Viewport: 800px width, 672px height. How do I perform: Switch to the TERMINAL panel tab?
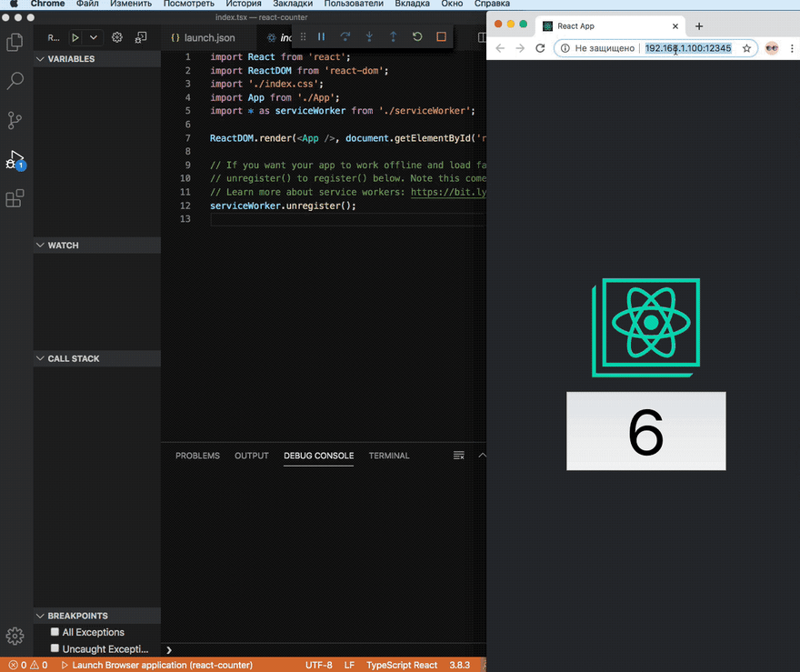coord(389,456)
